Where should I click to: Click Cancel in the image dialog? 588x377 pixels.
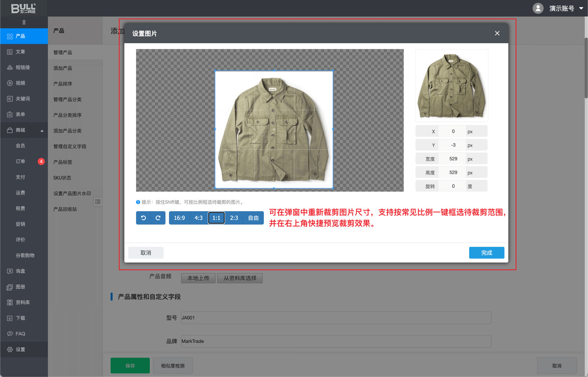pyautogui.click(x=146, y=253)
